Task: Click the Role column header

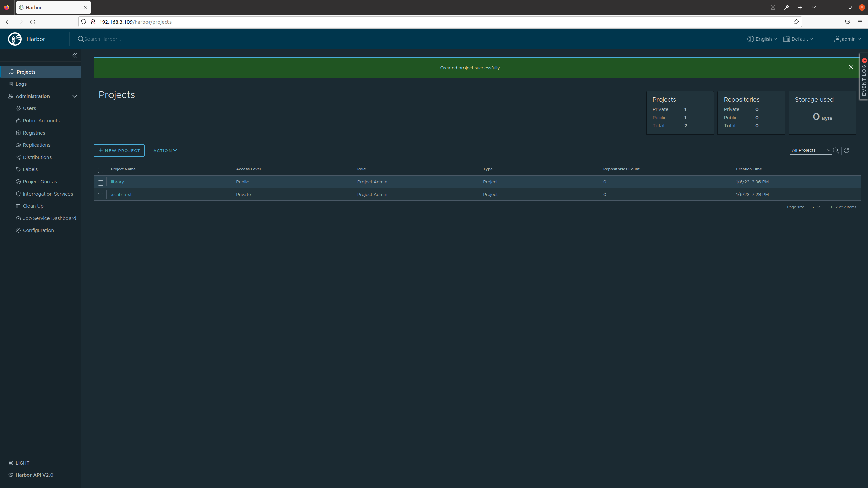Action: pos(361,169)
